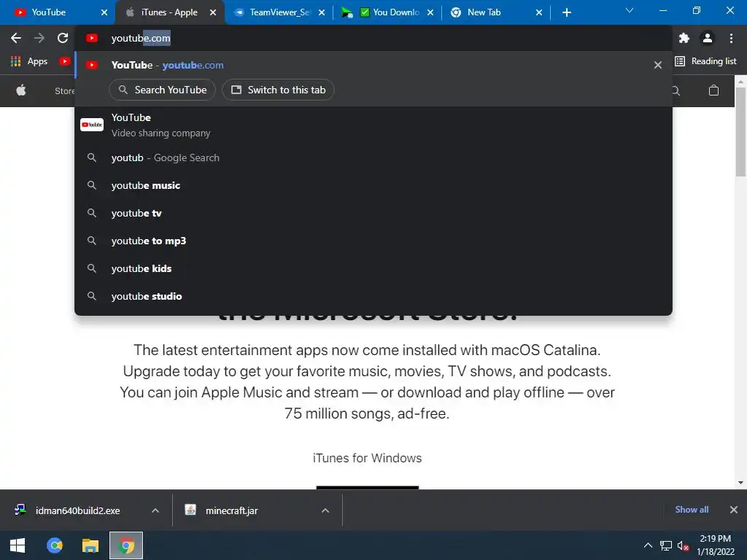Expand options for minecraft.jar download
The image size is (747, 560).
[x=325, y=510]
